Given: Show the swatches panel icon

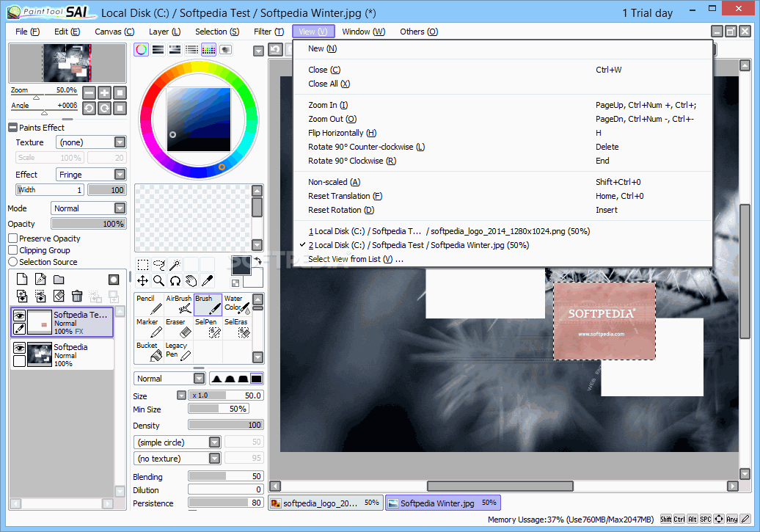Looking at the screenshot, I should click(x=208, y=49).
